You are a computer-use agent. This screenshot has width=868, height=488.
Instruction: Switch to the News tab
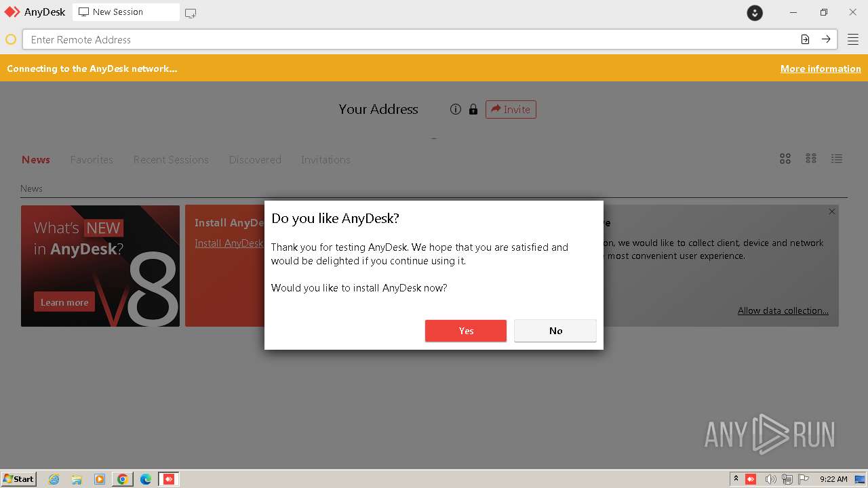point(36,160)
